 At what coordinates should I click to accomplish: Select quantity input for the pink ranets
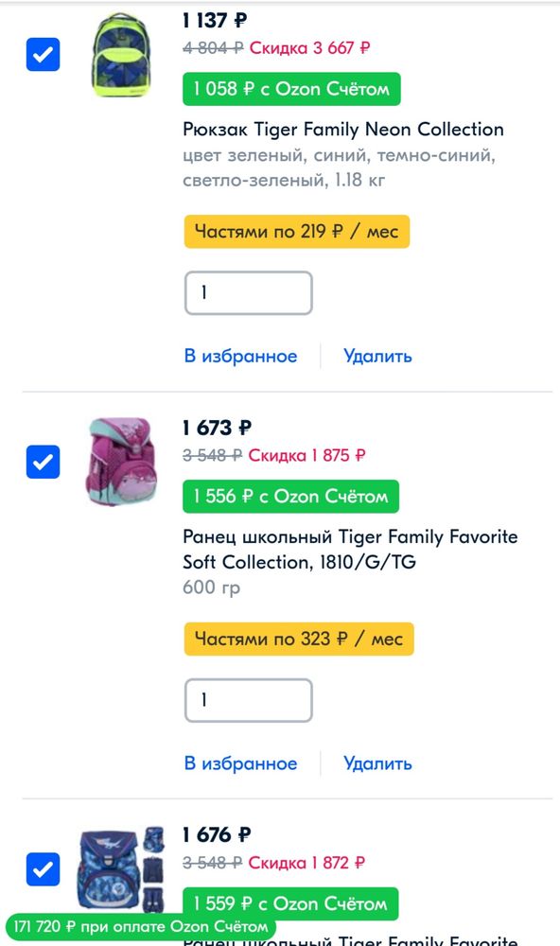(x=249, y=700)
